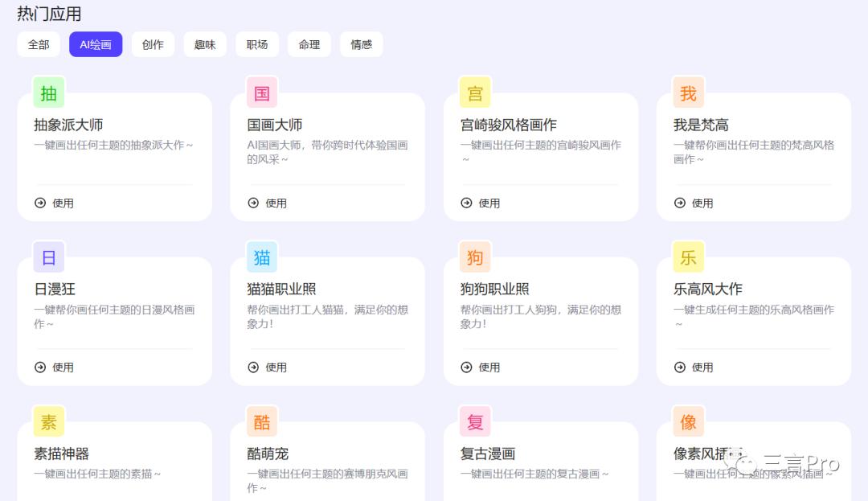Click the 素 icon on 素描神器 card
The height and width of the screenshot is (501, 868).
(x=48, y=421)
